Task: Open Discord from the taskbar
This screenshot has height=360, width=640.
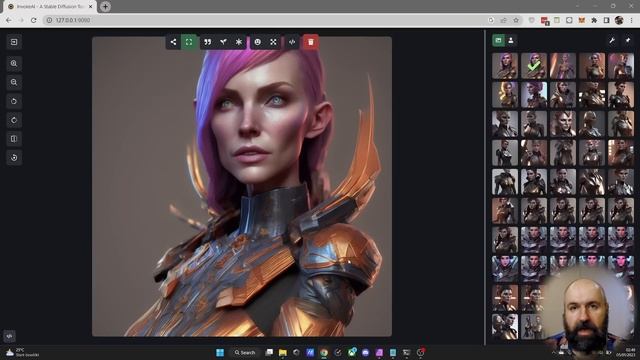Action: (365, 352)
